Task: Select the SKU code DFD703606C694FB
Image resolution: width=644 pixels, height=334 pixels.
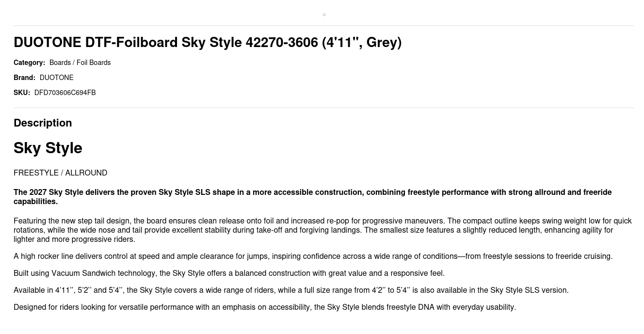Action: pyautogui.click(x=65, y=93)
